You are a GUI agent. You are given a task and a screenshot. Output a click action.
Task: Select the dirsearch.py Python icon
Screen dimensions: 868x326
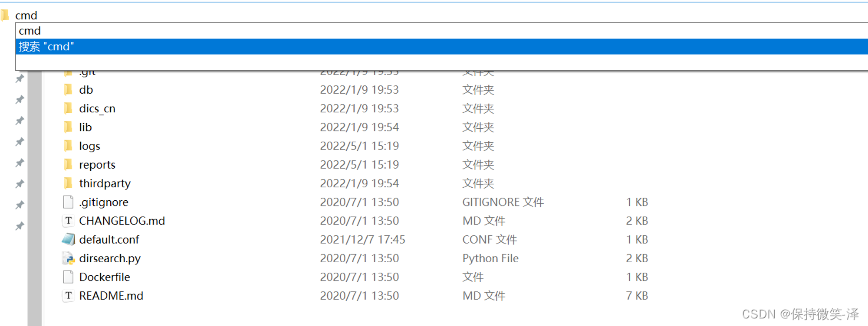(x=68, y=258)
